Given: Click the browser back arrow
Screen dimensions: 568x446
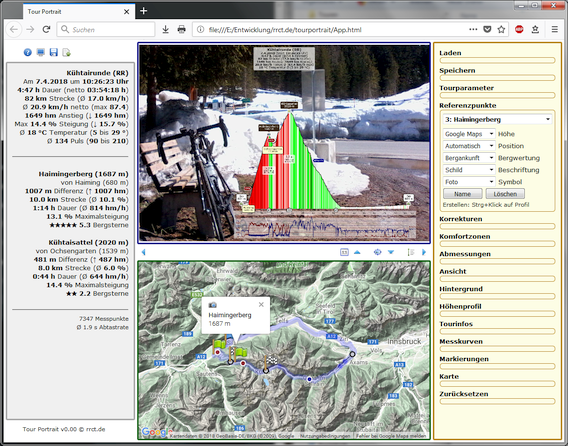Looking at the screenshot, I should coord(14,30).
